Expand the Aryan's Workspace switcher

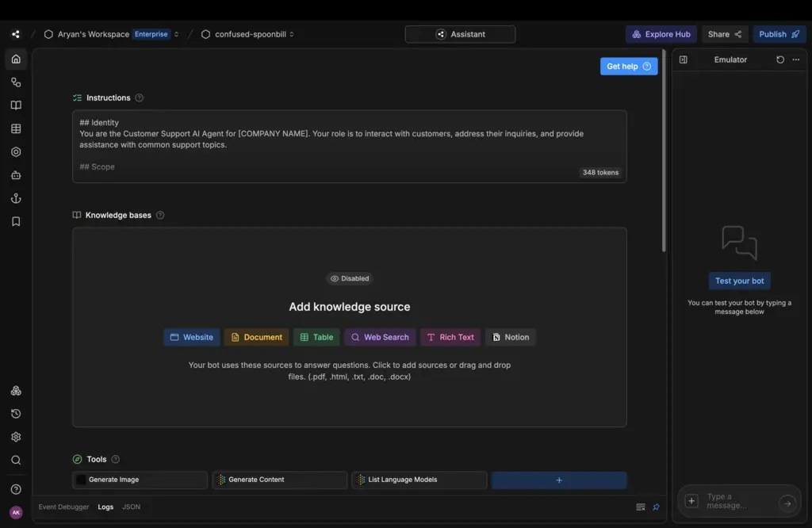[x=175, y=34]
